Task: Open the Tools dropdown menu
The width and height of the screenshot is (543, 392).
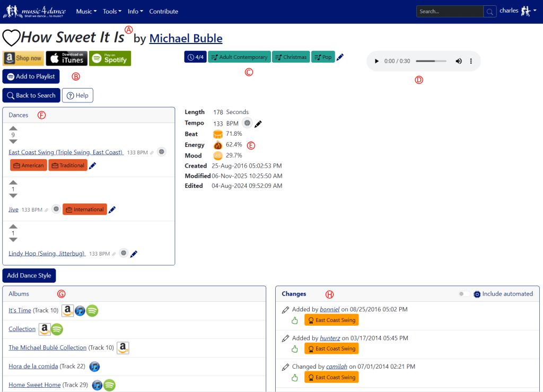Action: [112, 12]
